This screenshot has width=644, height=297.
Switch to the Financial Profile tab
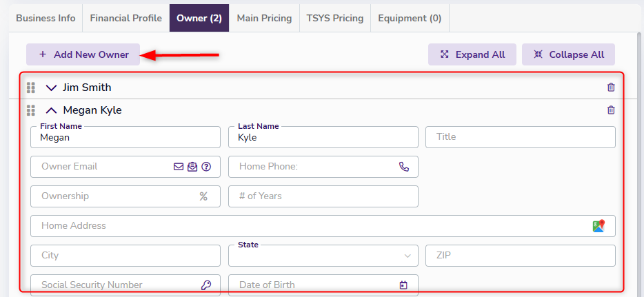coord(125,18)
